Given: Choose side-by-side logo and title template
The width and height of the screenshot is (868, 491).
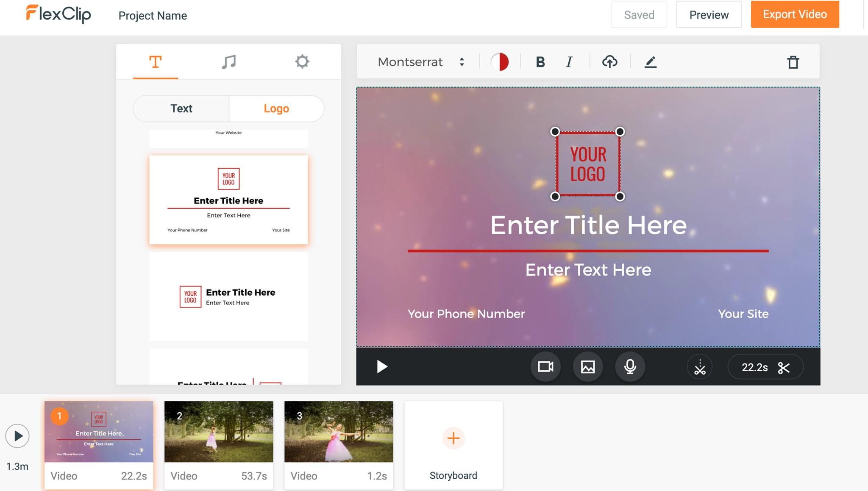Looking at the screenshot, I should pos(228,297).
